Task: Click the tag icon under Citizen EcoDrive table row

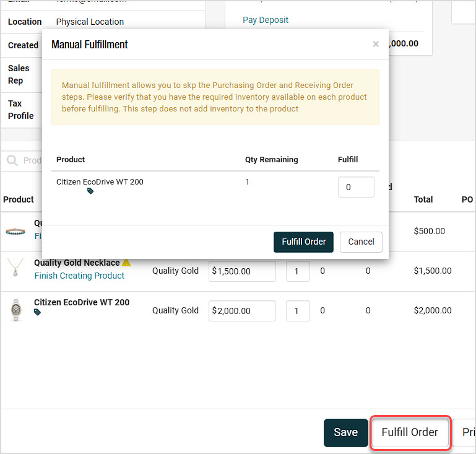Action: [x=37, y=312]
